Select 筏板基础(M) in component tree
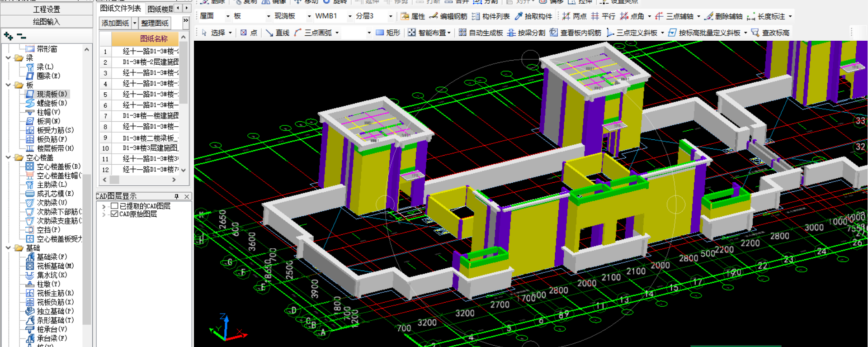The height and width of the screenshot is (347, 868). click(x=50, y=266)
